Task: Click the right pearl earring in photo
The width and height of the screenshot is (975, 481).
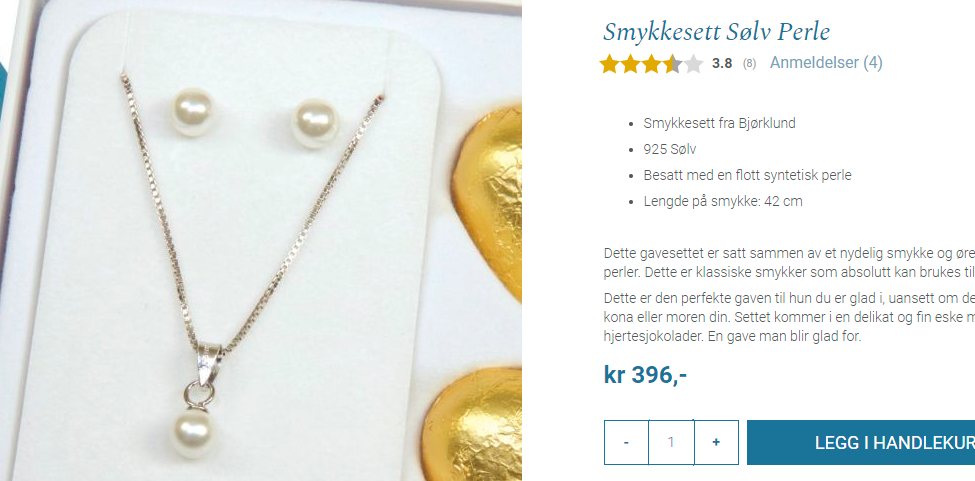Action: (315, 122)
